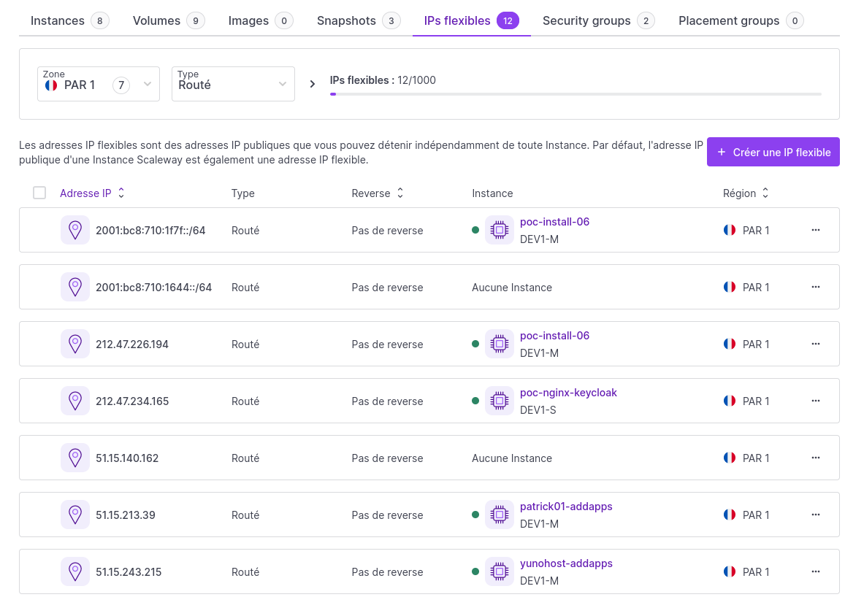Check the select-all checkbox in the table header

[x=39, y=193]
